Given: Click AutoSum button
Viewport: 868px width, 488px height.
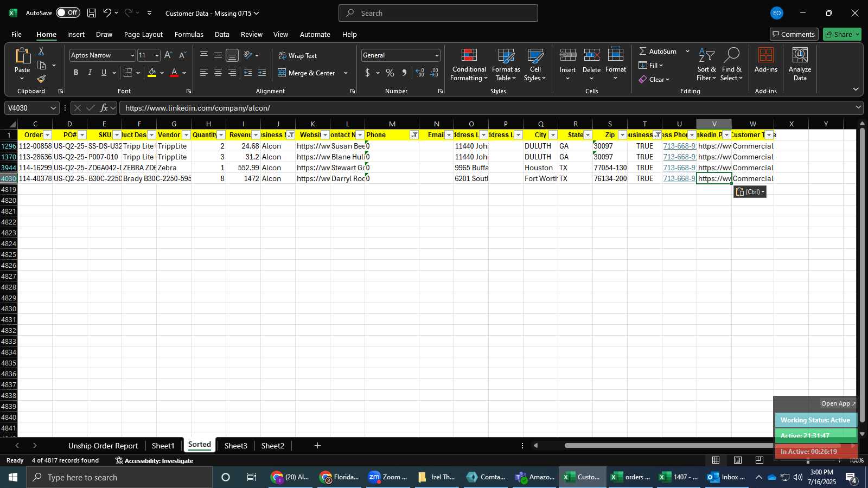Looking at the screenshot, I should coord(658,51).
